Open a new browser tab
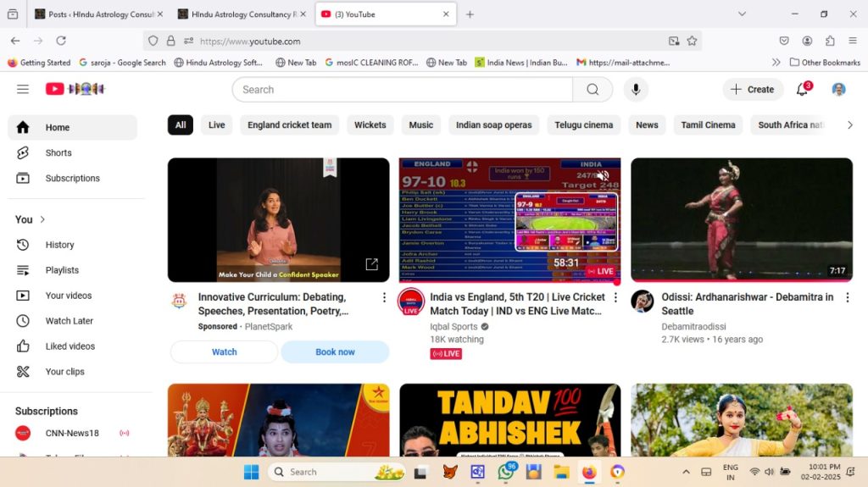 tap(470, 14)
